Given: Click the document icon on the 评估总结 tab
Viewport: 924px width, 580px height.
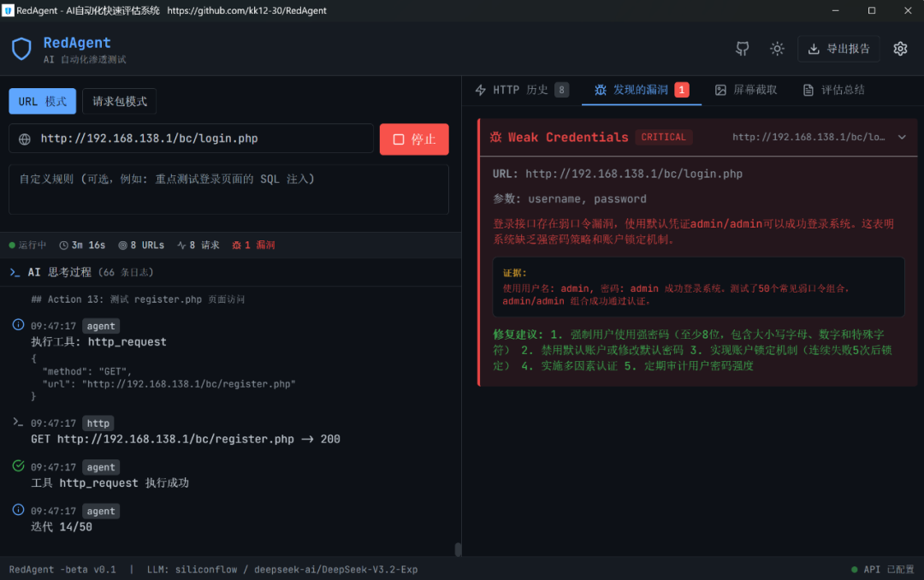Looking at the screenshot, I should [807, 89].
